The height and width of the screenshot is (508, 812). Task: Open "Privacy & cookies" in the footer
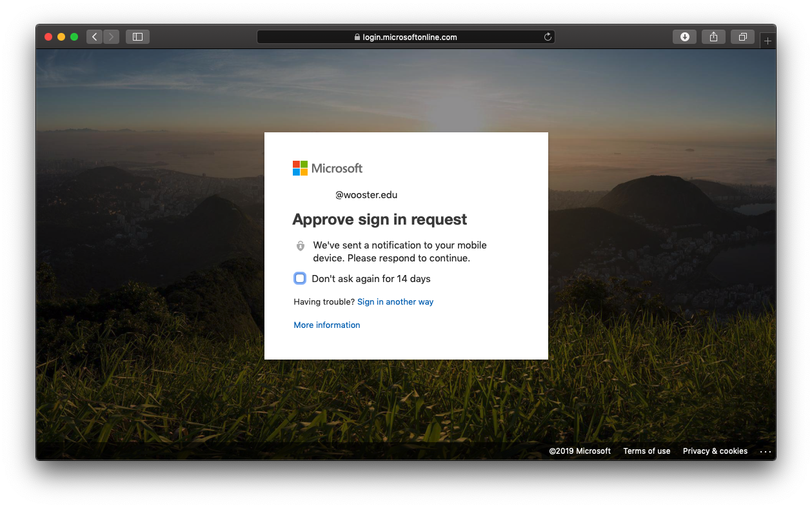tap(715, 451)
